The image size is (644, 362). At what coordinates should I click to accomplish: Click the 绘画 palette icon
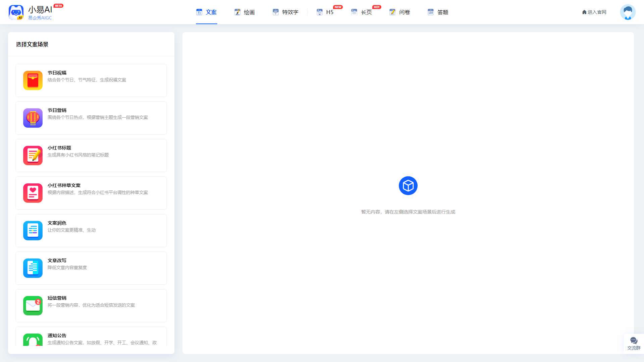(x=237, y=12)
